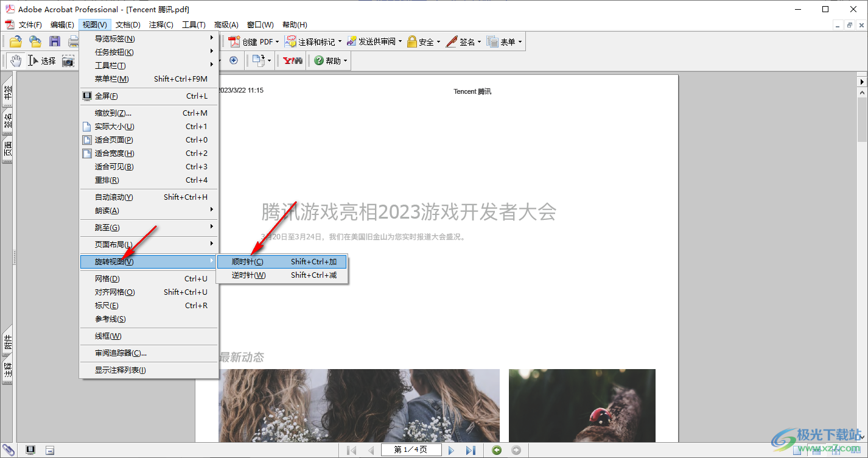The width and height of the screenshot is (868, 458).
Task: Expand the 帮助 toolbar dropdown
Action: click(x=331, y=60)
